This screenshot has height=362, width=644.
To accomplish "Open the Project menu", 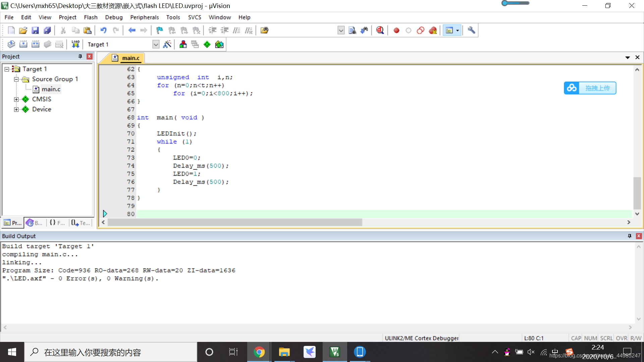I will click(67, 17).
